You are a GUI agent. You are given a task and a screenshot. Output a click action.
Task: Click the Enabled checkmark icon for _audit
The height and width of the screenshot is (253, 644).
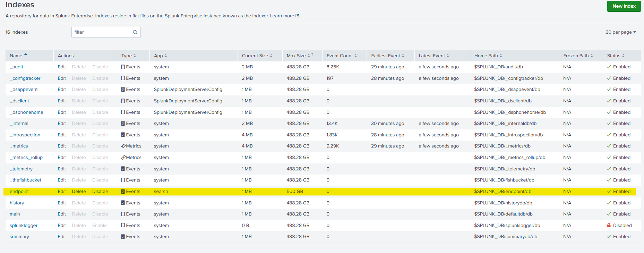coord(609,67)
